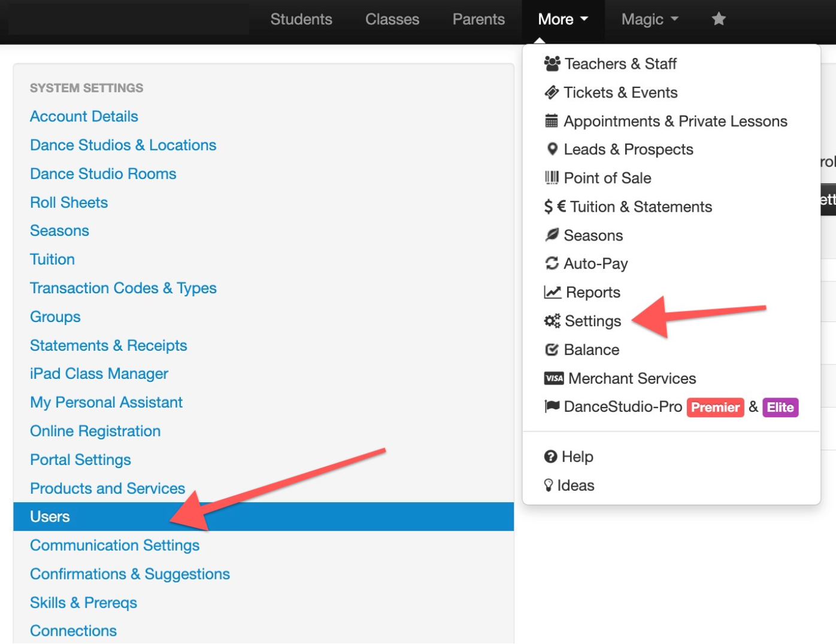Open Products and Services settings
Image resolution: width=836 pixels, height=644 pixels.
pos(107,488)
